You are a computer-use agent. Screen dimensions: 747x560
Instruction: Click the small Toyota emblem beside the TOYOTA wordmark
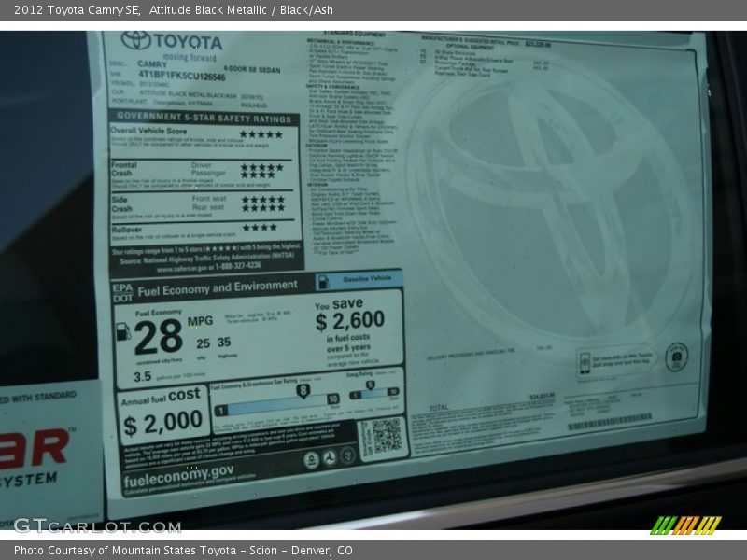(x=135, y=40)
